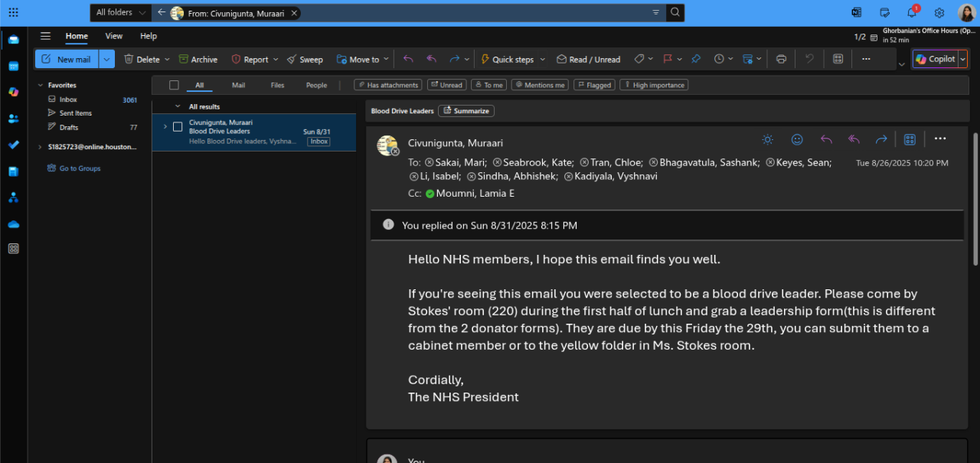
Task: Switch message to light background sun icon
Action: coord(768,139)
